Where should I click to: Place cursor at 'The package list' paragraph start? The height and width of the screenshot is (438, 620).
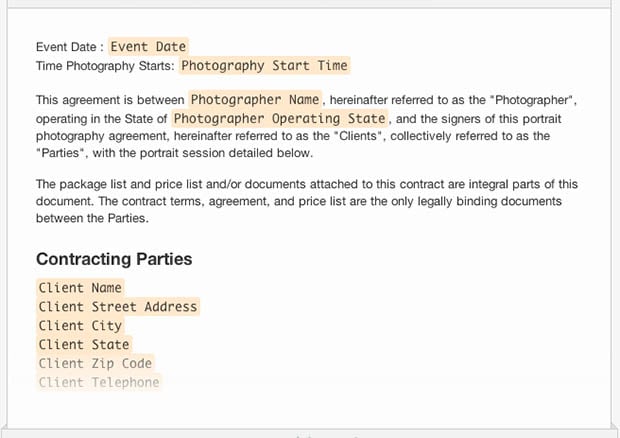pyautogui.click(x=36, y=184)
